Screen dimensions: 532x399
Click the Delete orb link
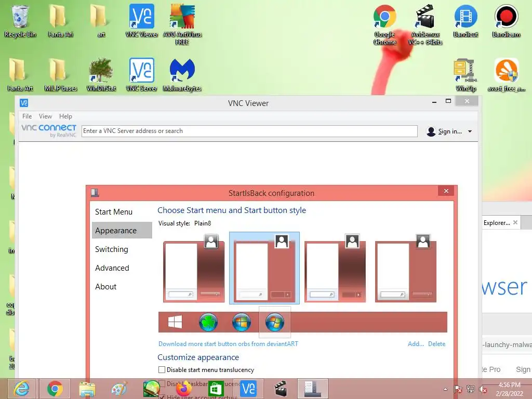(436, 344)
